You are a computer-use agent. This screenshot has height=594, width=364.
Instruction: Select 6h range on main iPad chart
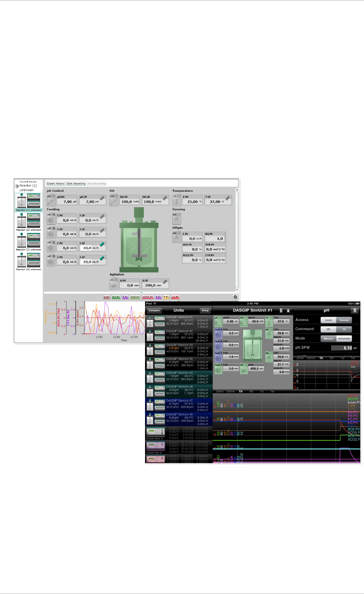click(251, 392)
